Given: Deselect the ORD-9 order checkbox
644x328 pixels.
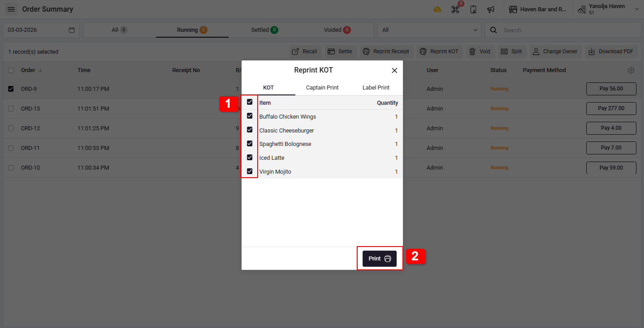Looking at the screenshot, I should 11,89.
